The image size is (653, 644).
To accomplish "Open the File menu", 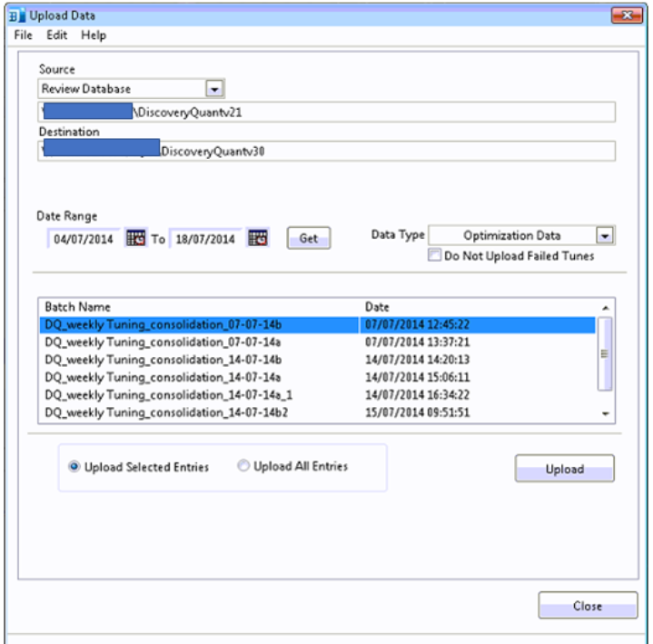I will pos(23,35).
